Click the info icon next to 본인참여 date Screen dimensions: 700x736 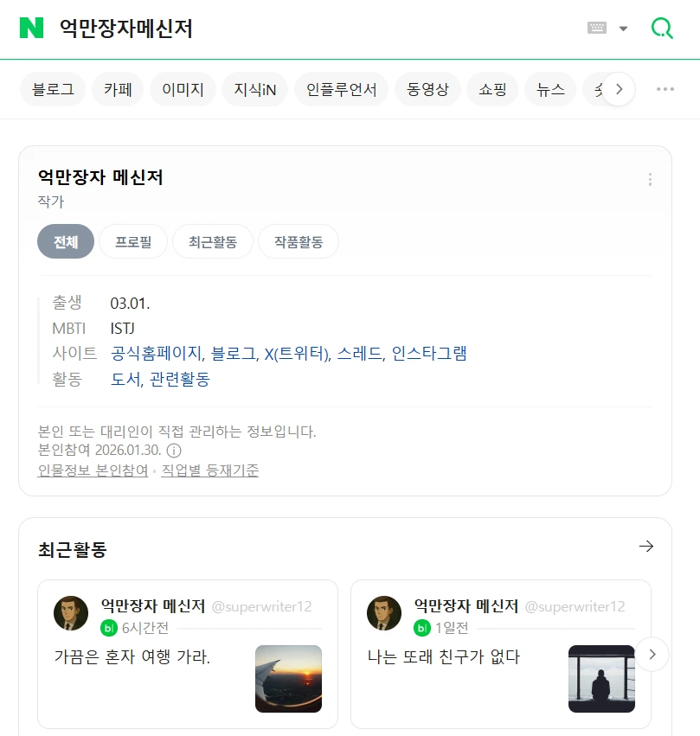[174, 451]
